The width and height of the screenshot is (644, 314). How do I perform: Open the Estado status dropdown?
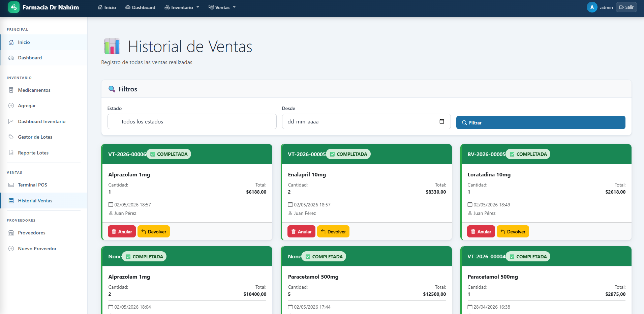(x=192, y=121)
